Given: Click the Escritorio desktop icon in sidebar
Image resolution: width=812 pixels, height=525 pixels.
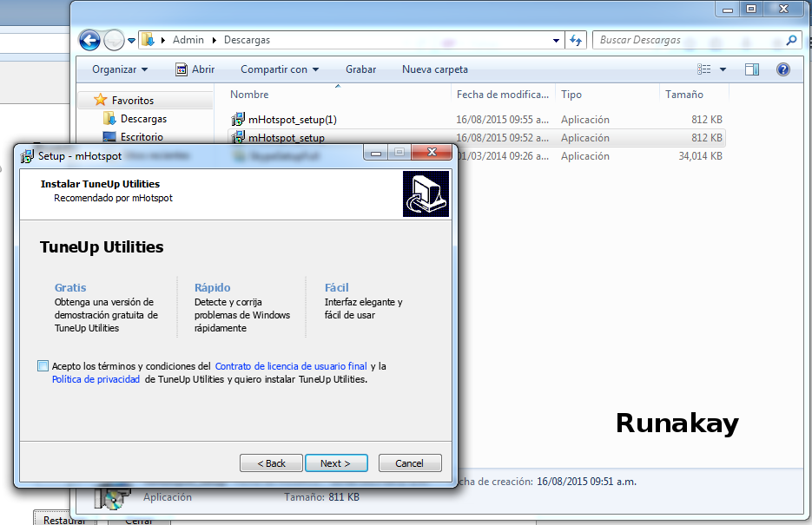Looking at the screenshot, I should click(x=109, y=137).
